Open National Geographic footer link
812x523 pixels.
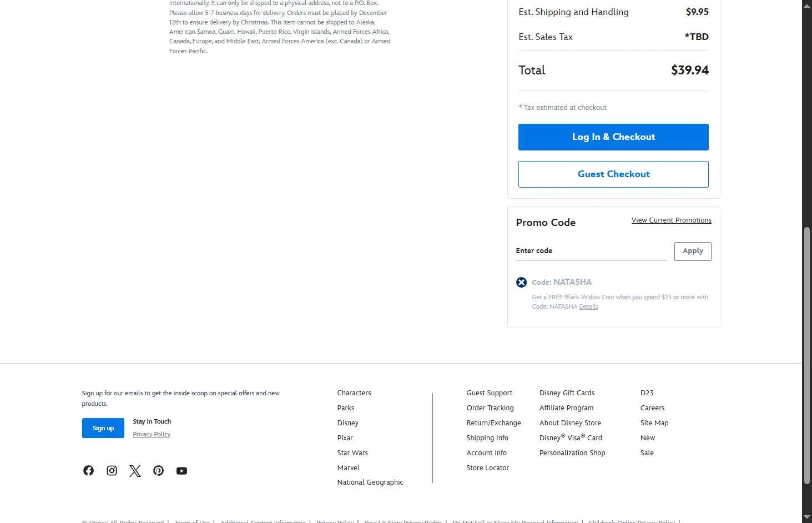pyautogui.click(x=370, y=482)
